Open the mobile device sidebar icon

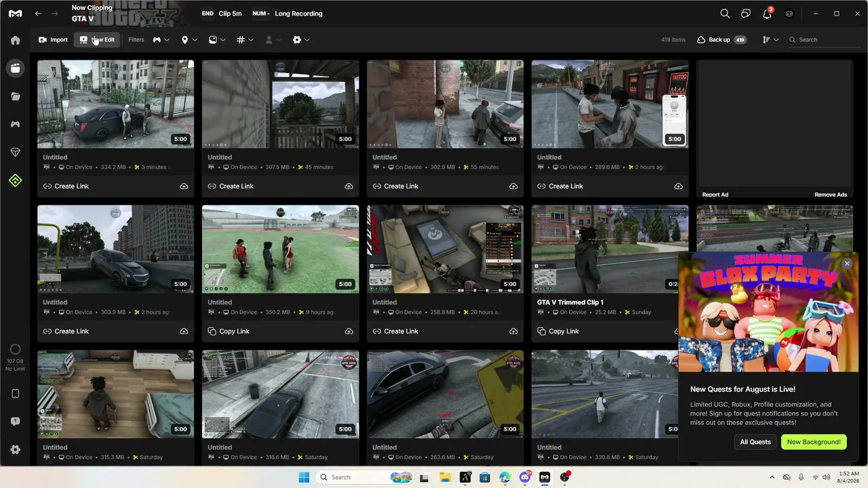point(15,394)
